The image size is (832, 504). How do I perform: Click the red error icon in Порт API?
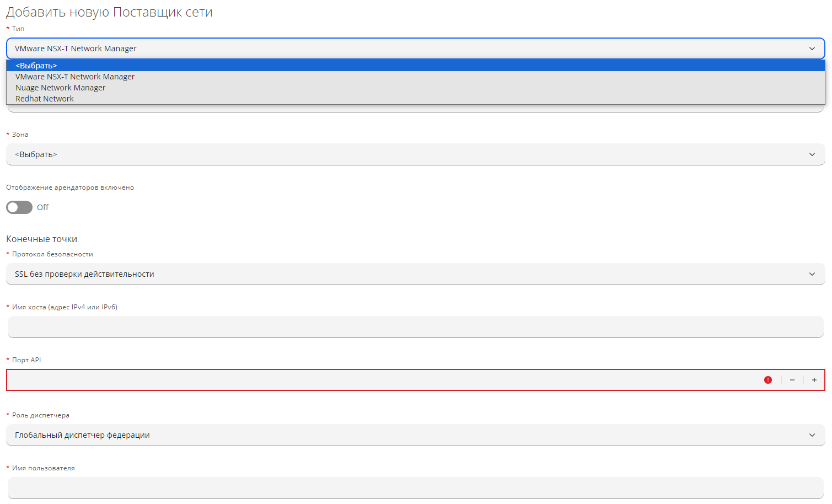pos(768,380)
